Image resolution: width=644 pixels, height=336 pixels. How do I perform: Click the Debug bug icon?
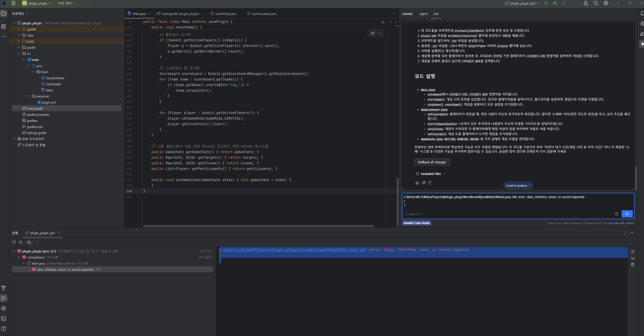coord(555,3)
